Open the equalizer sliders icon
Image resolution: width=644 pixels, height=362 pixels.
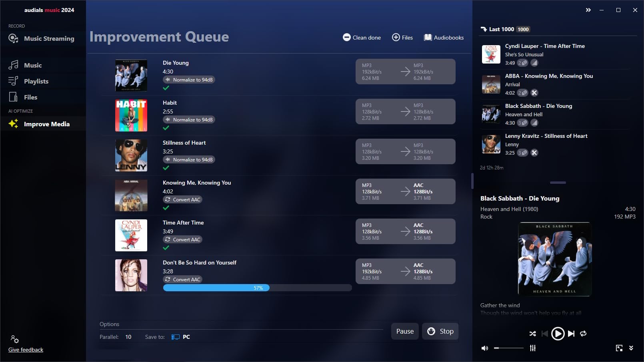[533, 348]
